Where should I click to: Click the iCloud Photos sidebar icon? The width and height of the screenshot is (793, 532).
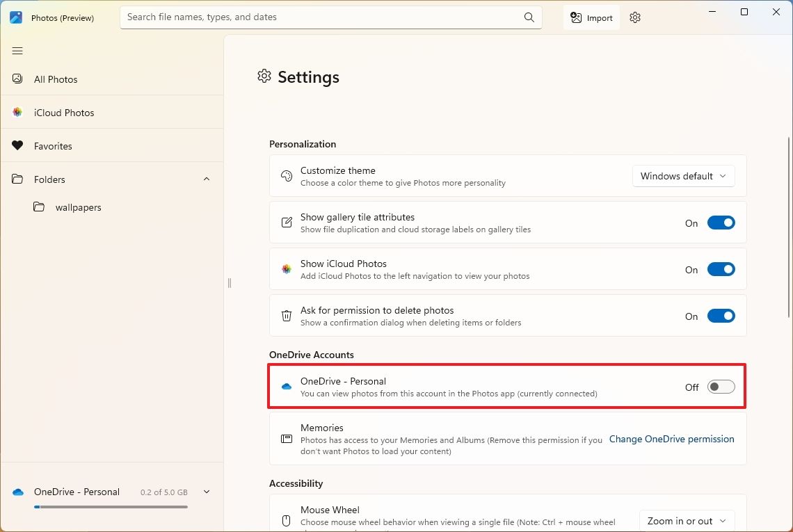pyautogui.click(x=17, y=113)
